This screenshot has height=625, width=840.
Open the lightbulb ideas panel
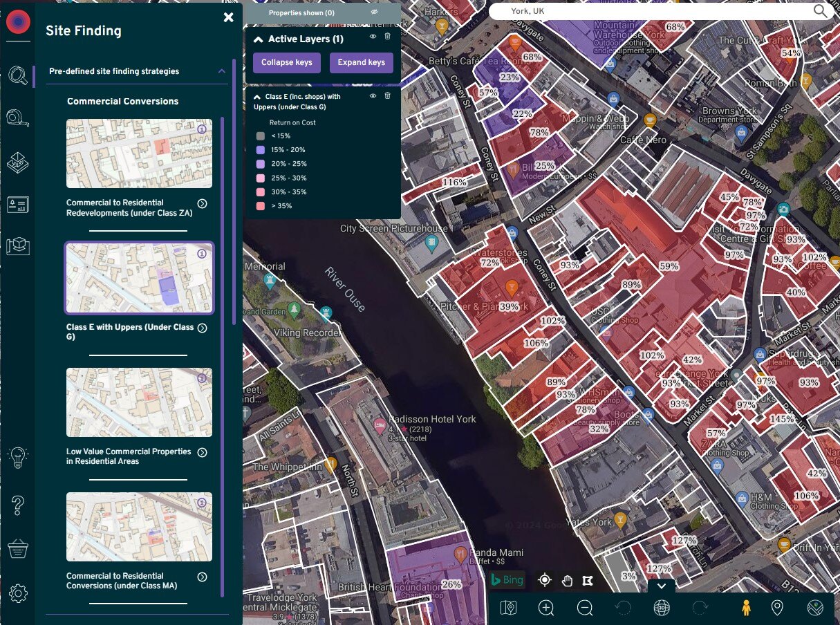pos(19,457)
